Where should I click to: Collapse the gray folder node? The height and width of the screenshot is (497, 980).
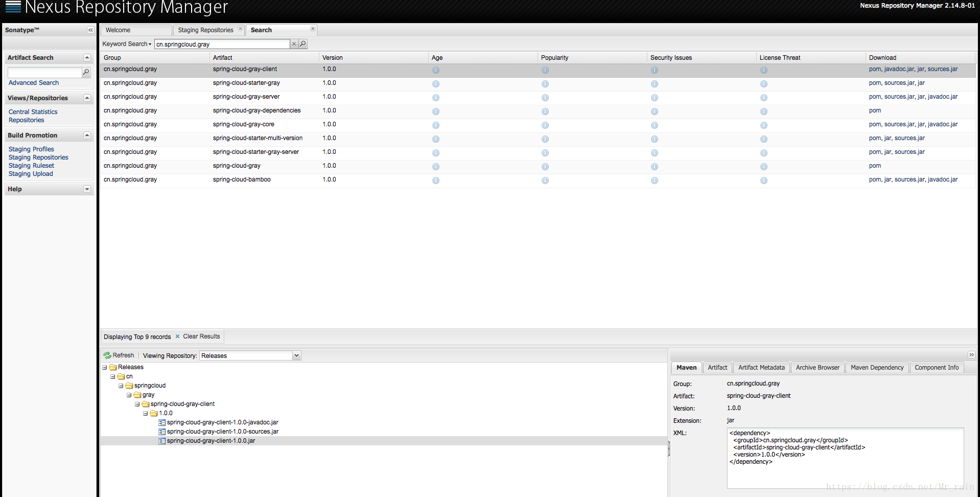[x=129, y=395]
